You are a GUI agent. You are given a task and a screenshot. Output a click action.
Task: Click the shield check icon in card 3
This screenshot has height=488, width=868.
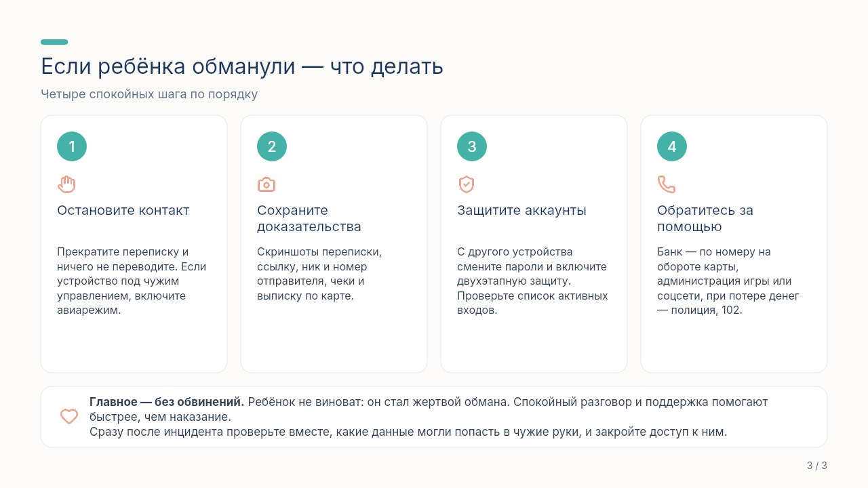coord(467,184)
